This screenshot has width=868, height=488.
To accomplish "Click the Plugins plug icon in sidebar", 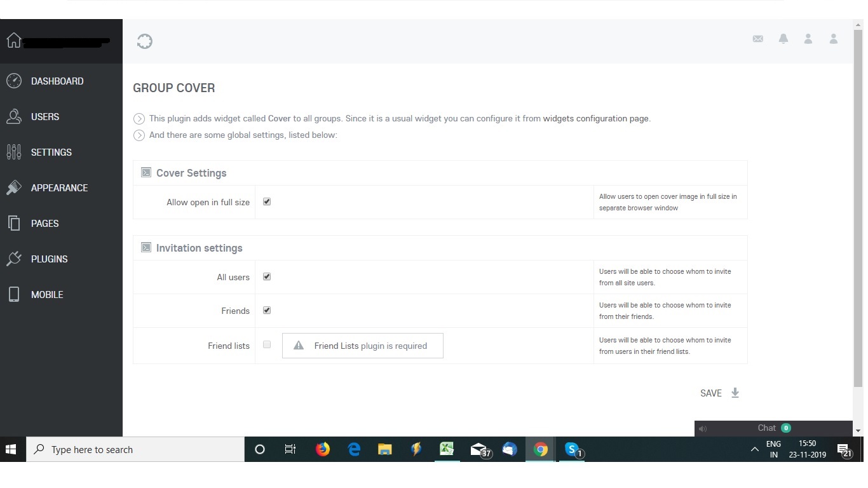I will (x=13, y=259).
